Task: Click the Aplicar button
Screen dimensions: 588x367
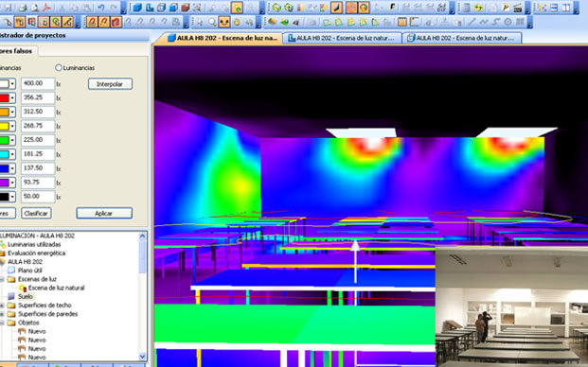Action: point(104,213)
